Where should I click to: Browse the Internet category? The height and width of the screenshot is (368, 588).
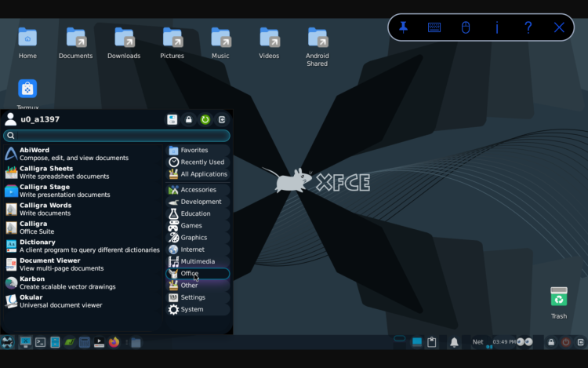[x=198, y=250]
